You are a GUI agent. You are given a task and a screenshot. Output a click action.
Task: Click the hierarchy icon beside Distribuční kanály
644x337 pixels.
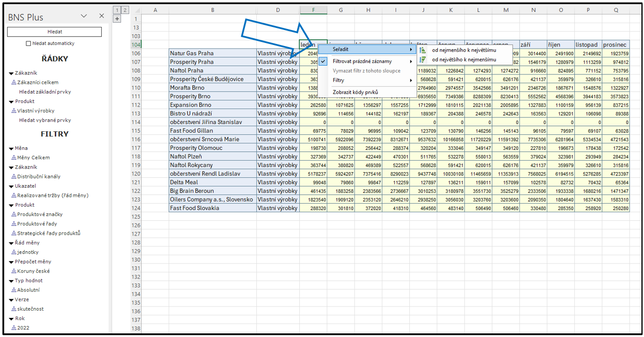point(13,176)
